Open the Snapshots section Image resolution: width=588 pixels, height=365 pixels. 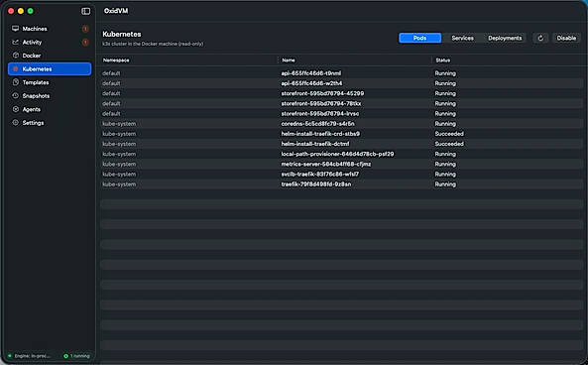50,95
